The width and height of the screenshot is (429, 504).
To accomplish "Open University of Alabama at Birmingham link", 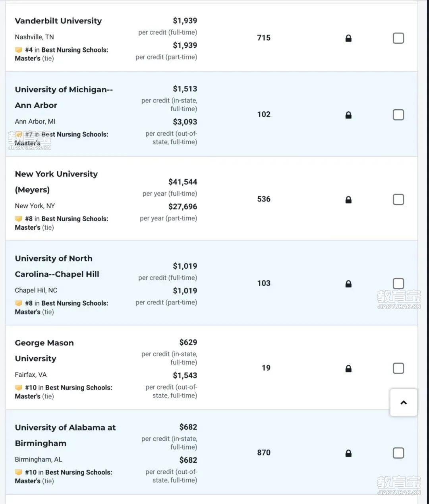I will pyautogui.click(x=65, y=435).
